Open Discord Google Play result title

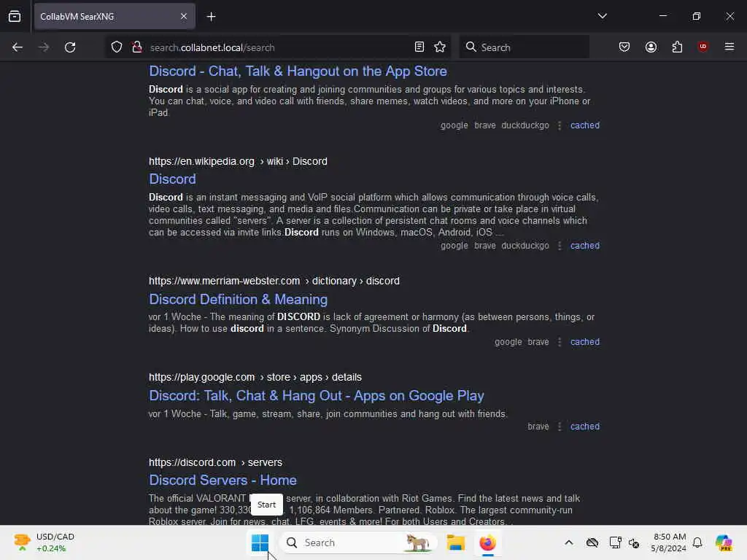(x=317, y=395)
